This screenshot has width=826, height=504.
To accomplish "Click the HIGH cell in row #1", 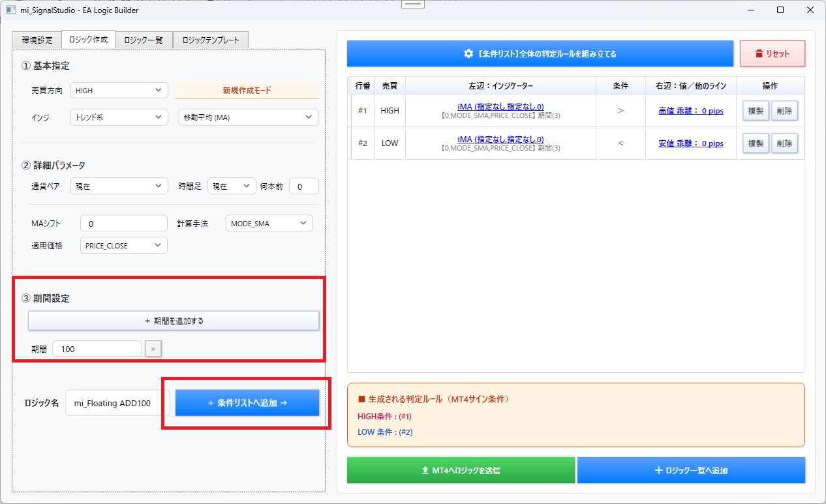I will point(390,111).
